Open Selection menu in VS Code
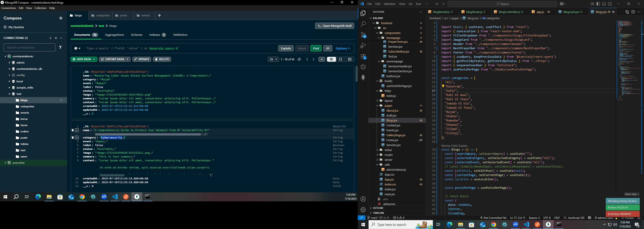This screenshot has height=229, width=644. click(x=390, y=4)
